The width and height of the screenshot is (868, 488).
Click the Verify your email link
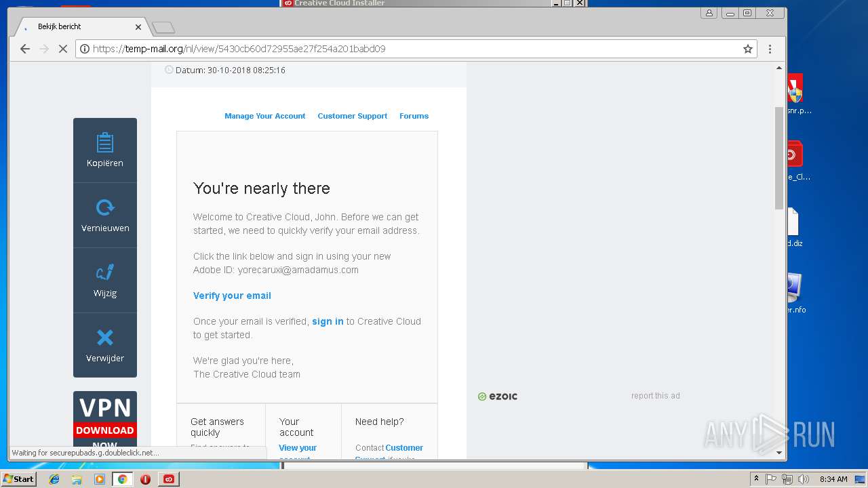click(232, 296)
